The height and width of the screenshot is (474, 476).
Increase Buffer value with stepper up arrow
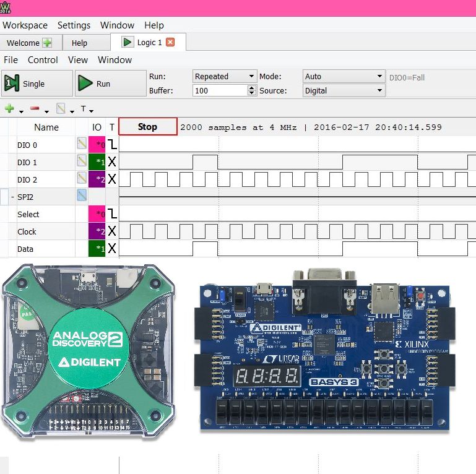click(252, 88)
